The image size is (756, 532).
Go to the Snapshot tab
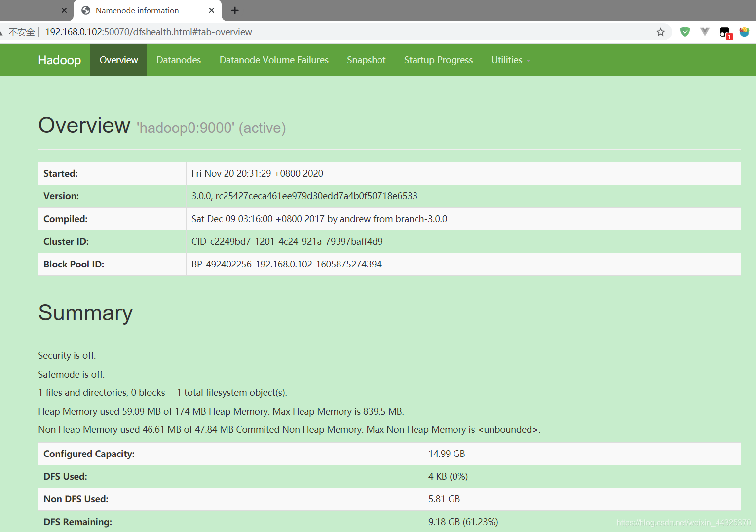[366, 60]
